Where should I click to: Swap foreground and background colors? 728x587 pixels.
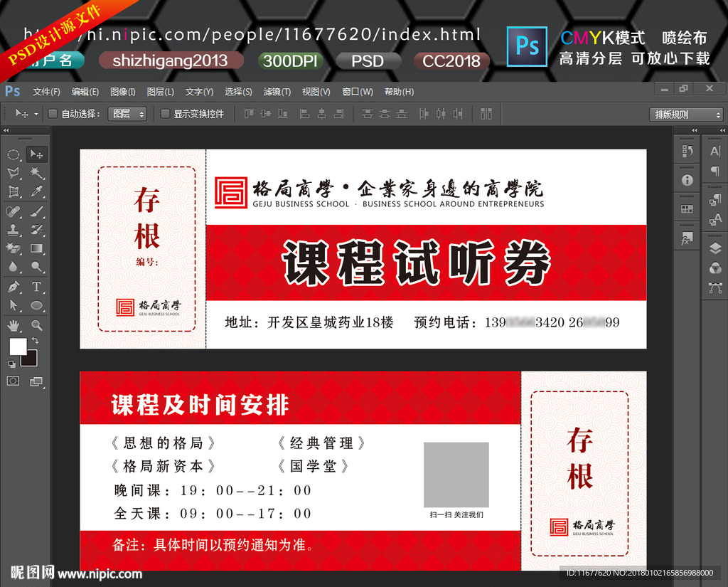(x=36, y=340)
